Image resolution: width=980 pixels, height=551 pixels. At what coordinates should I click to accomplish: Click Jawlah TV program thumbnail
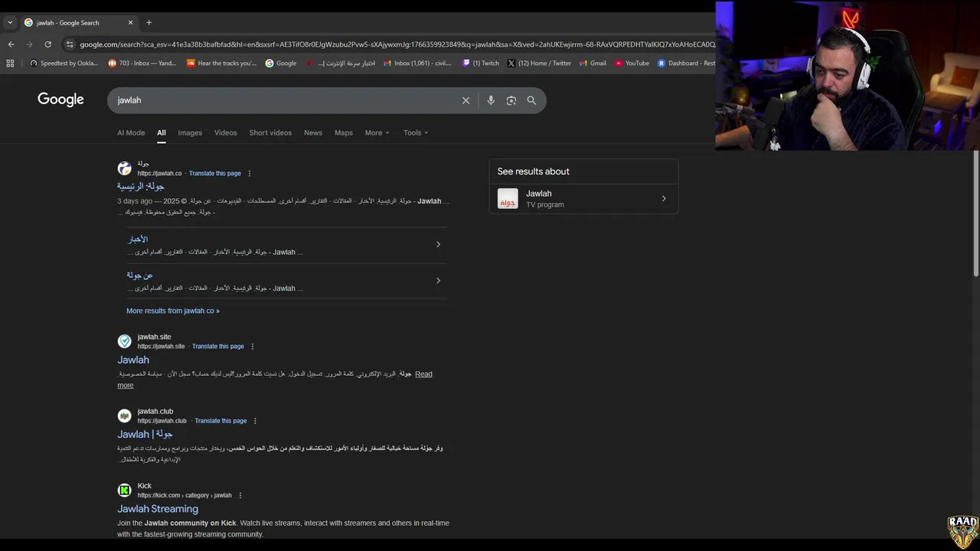coord(508,199)
